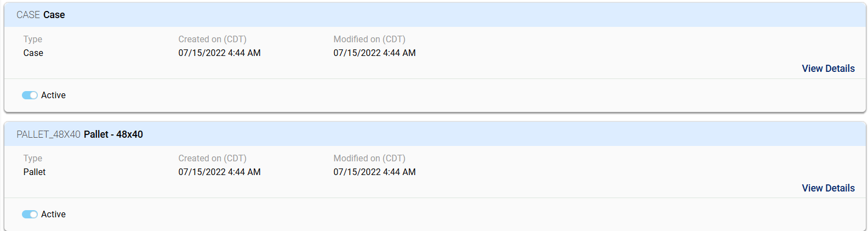Click the Active label on Pallet card
Image resolution: width=868 pixels, height=231 pixels.
click(x=53, y=215)
